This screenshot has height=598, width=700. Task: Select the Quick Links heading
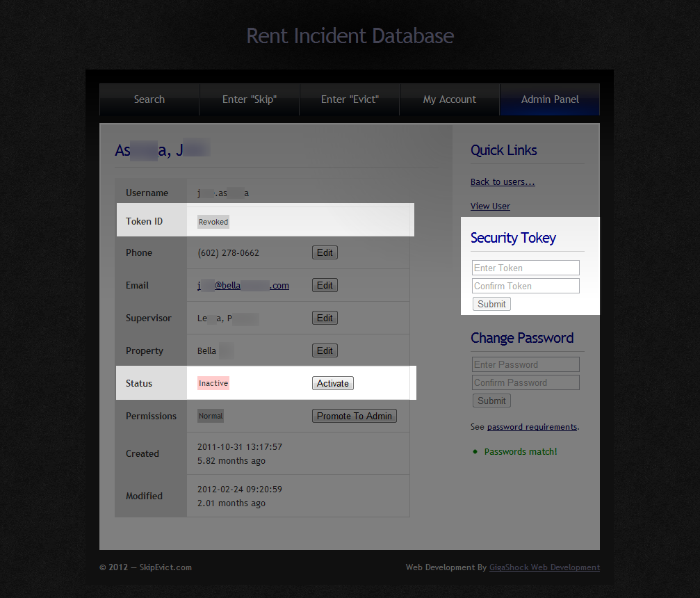coord(503,150)
